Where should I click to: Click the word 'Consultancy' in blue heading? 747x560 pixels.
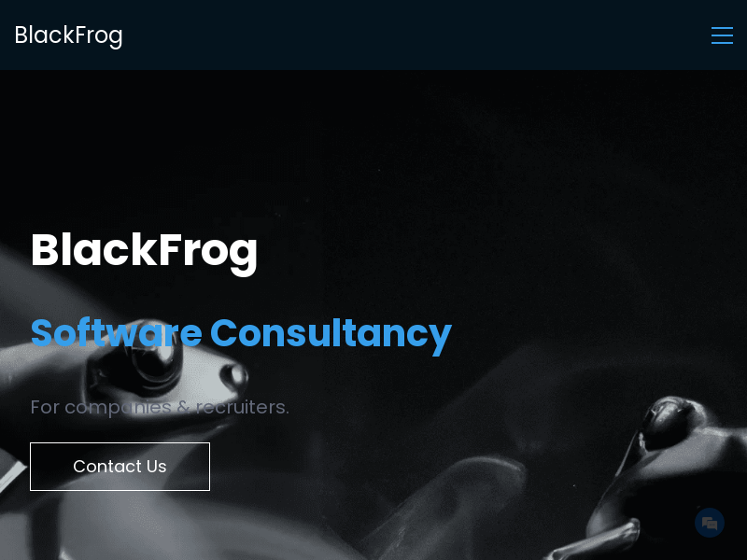[331, 333]
